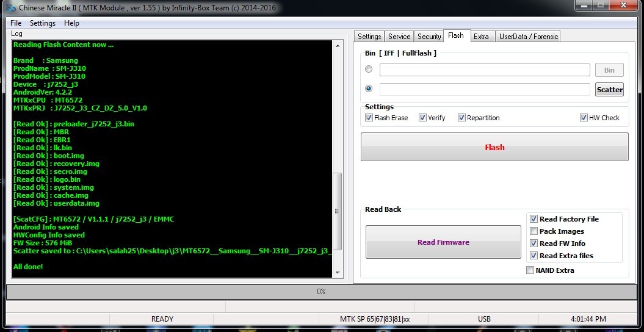644x332 pixels.
Task: Switch to the Service tab
Action: (399, 37)
